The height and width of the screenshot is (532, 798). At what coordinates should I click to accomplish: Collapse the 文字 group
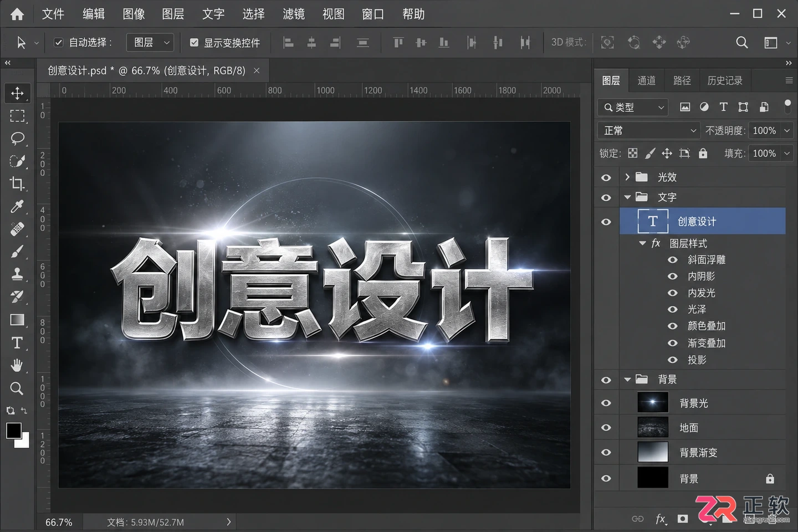pos(627,197)
